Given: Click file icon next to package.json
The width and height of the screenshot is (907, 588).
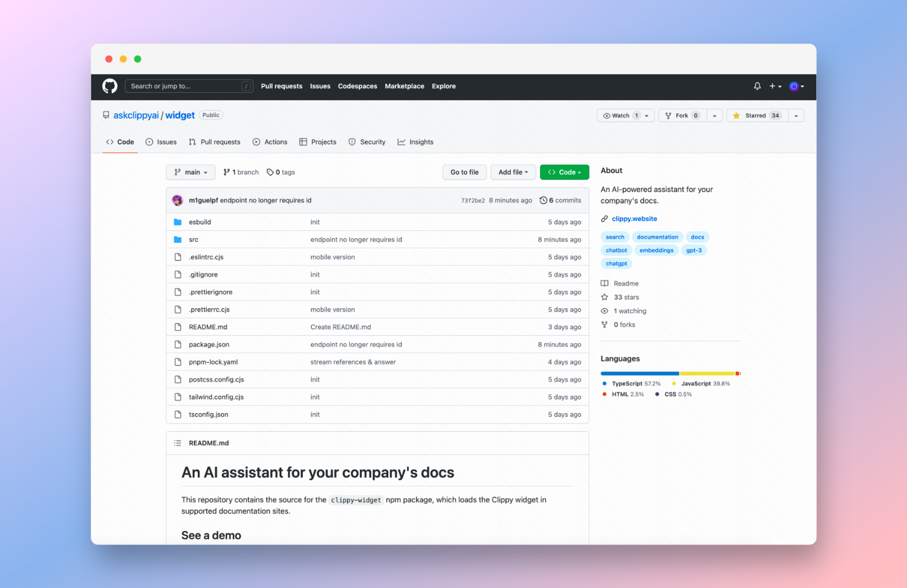Looking at the screenshot, I should 178,345.
